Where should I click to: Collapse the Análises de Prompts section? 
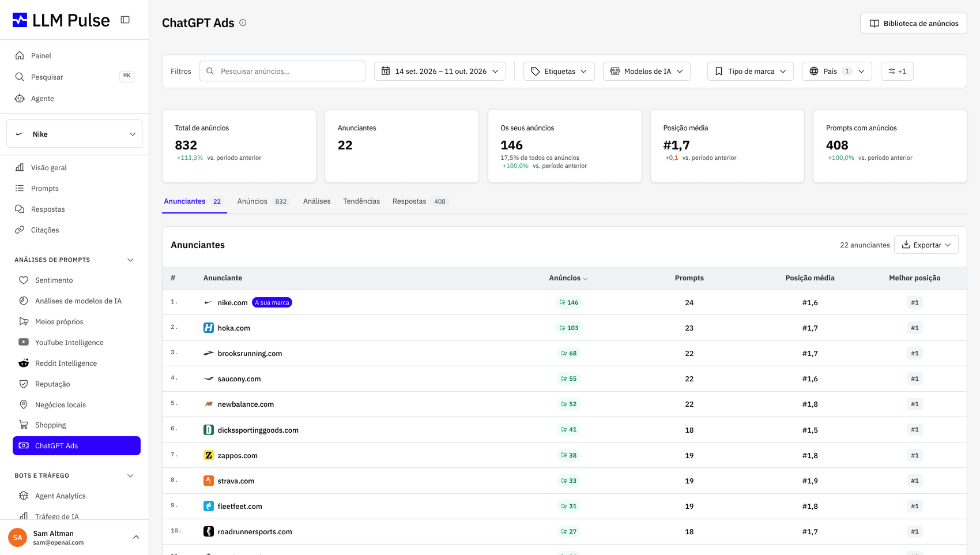coord(130,260)
